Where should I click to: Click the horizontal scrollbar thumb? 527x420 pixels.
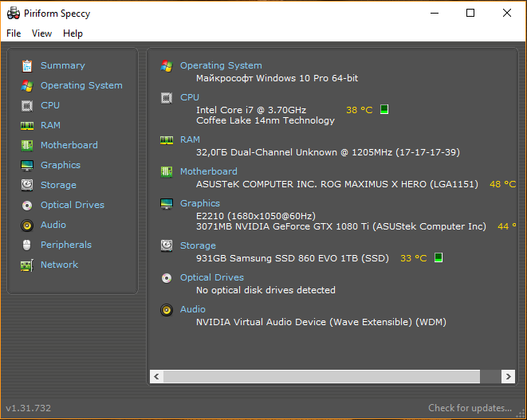(x=321, y=377)
